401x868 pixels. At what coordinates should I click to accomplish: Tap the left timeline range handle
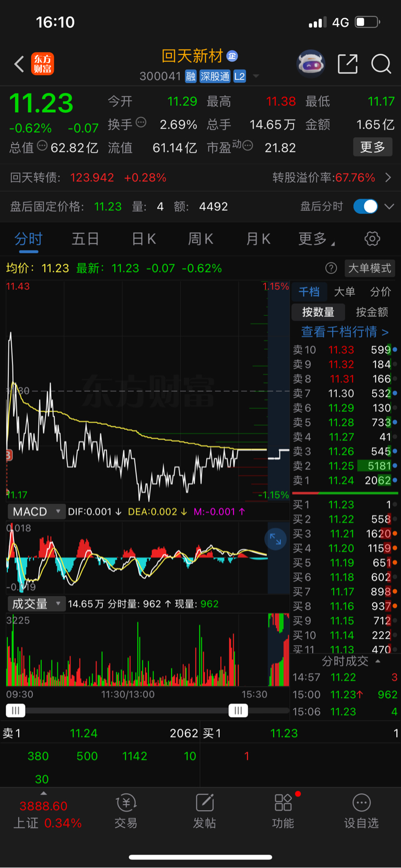pyautogui.click(x=16, y=710)
